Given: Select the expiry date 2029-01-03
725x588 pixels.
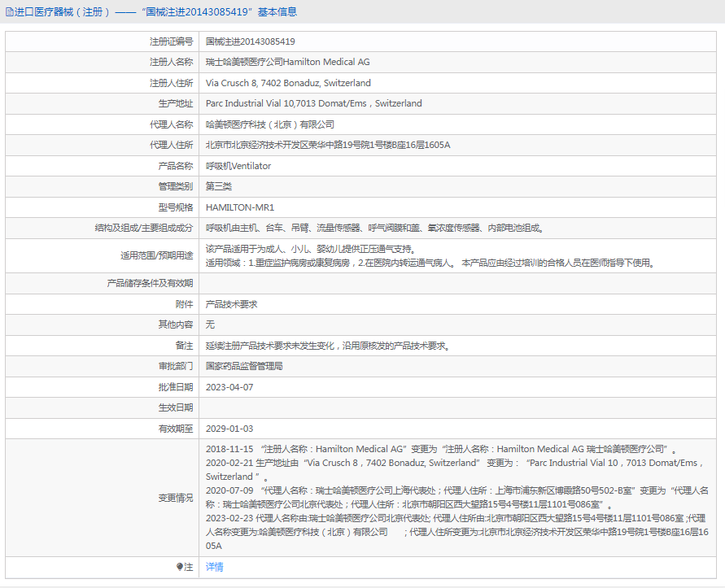Looking at the screenshot, I should click(229, 429).
